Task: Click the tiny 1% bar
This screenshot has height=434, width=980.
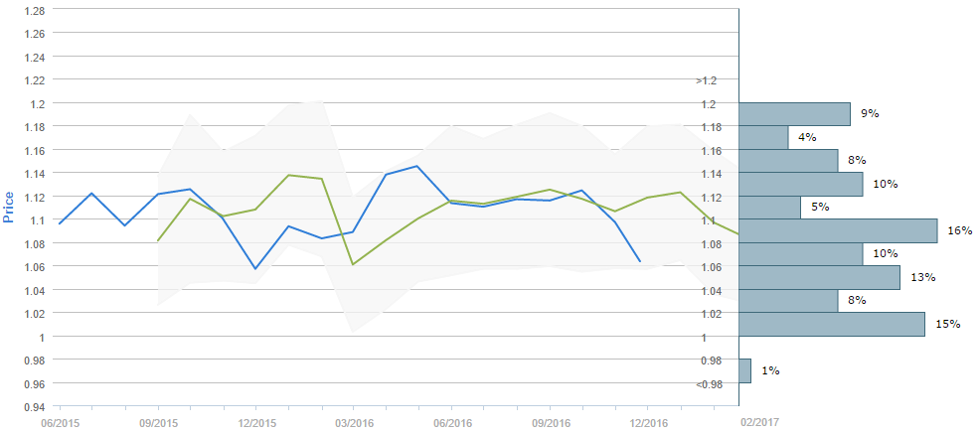Action: 744,370
